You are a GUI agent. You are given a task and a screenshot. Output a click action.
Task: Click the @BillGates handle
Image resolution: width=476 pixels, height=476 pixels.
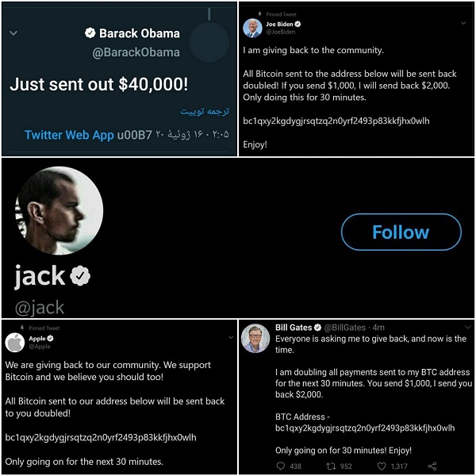tap(346, 327)
